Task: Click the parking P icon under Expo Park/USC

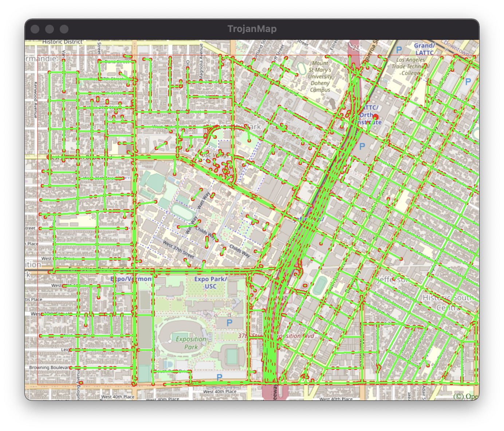Action: 229,323
